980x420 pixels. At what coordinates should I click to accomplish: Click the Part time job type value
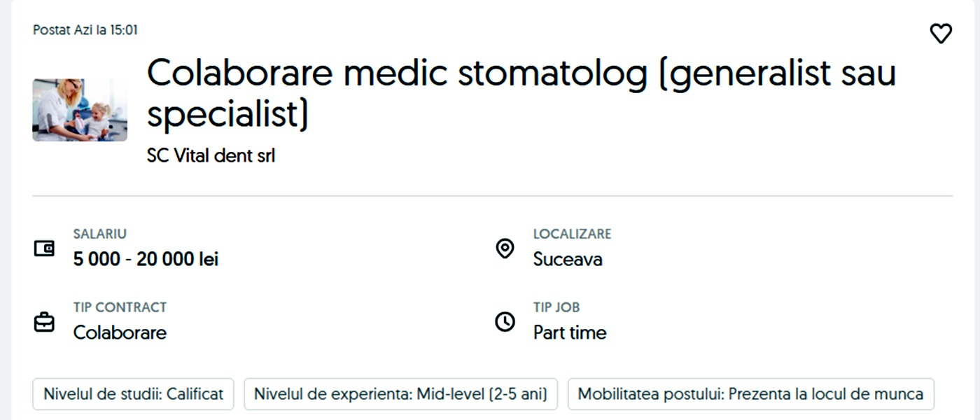(x=570, y=332)
